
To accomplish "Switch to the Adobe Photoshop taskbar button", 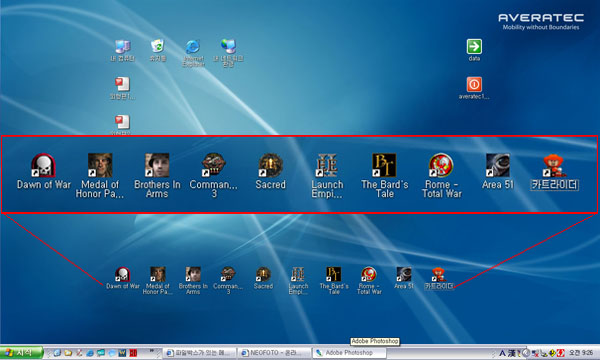I will pos(349,353).
